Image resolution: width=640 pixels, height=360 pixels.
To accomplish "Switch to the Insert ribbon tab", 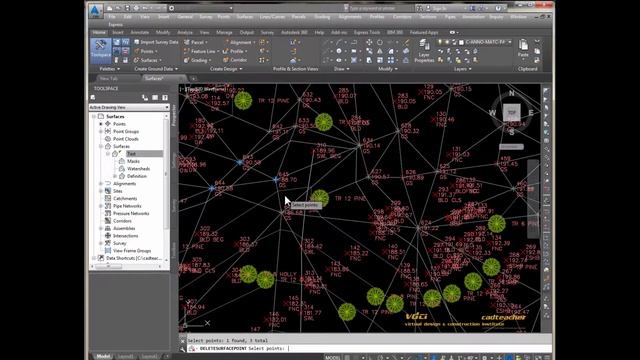I will coord(118,32).
